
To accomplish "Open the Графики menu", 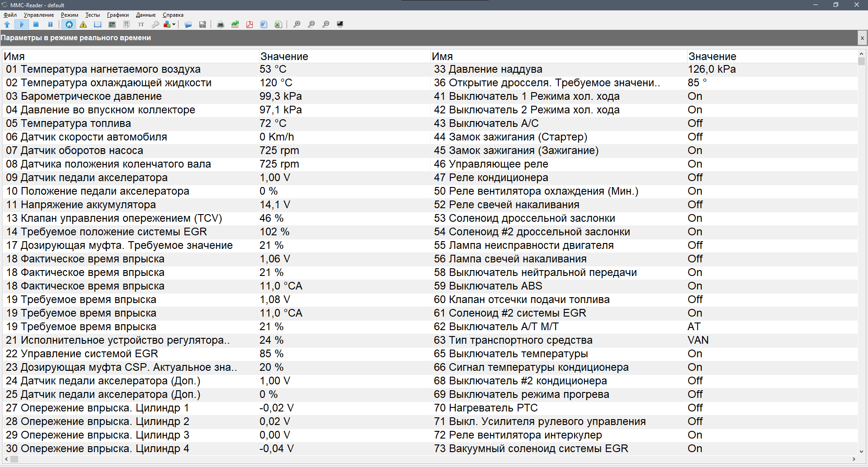I will [118, 15].
